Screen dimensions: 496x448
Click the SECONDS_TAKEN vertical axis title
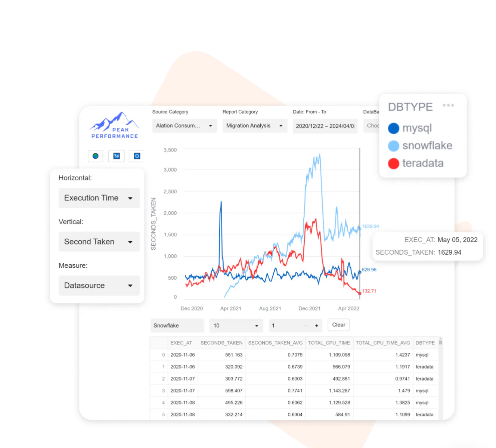pos(154,224)
